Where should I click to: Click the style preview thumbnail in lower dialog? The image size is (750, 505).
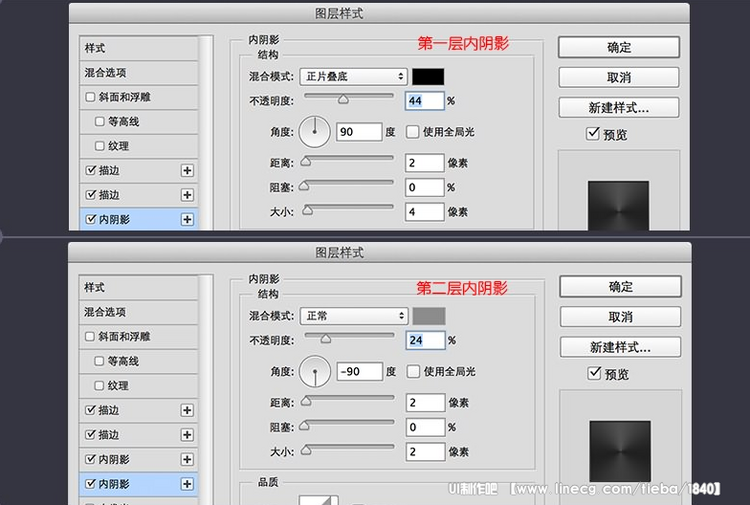click(620, 451)
